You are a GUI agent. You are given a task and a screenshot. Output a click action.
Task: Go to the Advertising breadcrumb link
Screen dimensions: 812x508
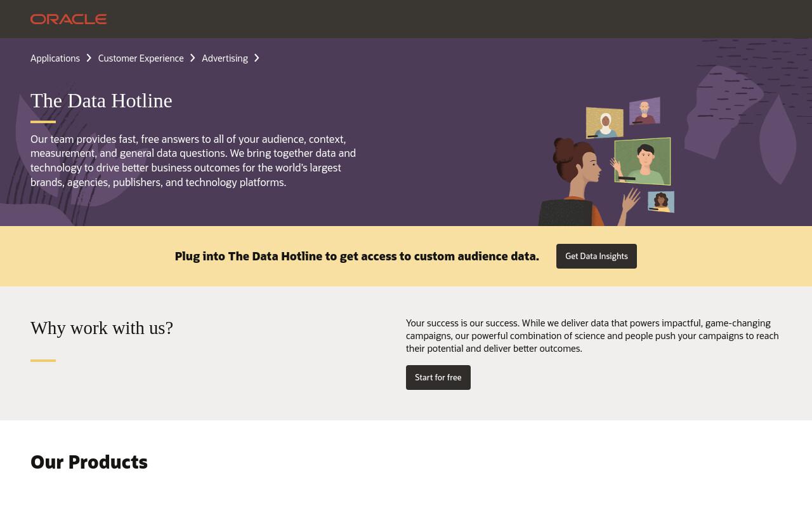pos(225,58)
